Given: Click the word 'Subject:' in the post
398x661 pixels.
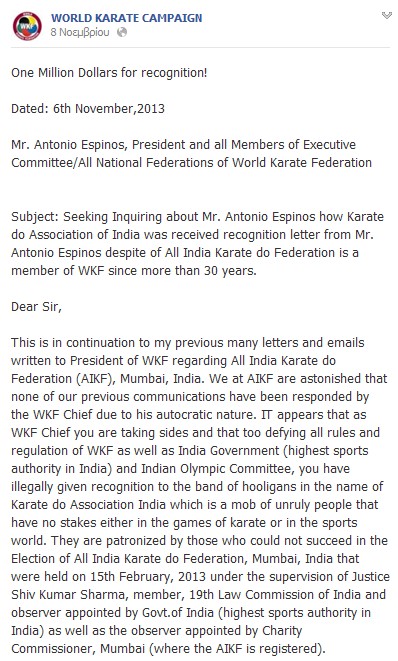Looking at the screenshot, I should pyautogui.click(x=35, y=217).
